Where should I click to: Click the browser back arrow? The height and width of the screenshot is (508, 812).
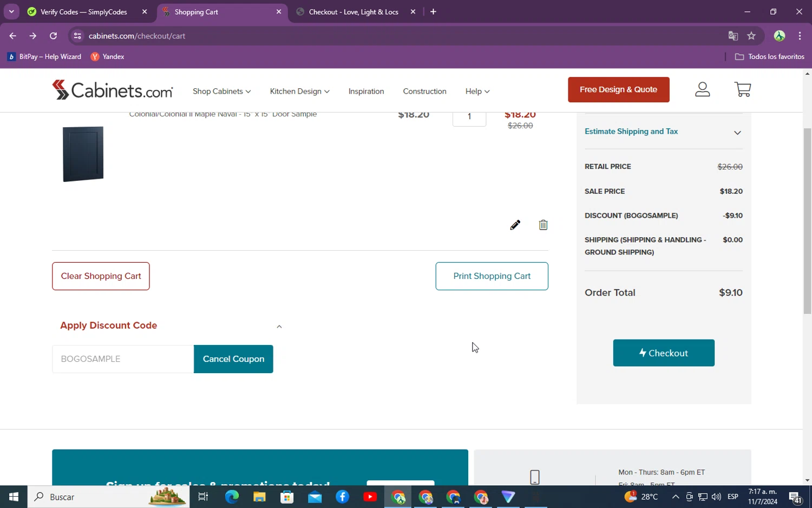pyautogui.click(x=12, y=36)
